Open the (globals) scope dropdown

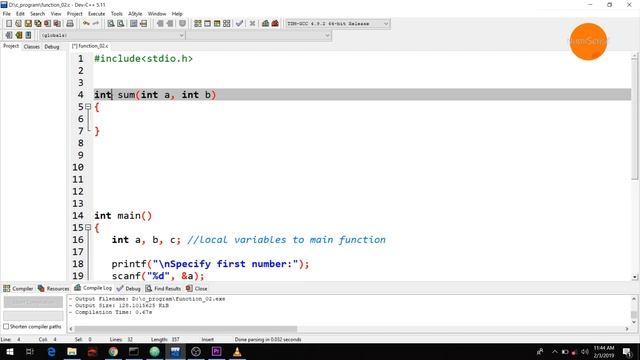113,36
